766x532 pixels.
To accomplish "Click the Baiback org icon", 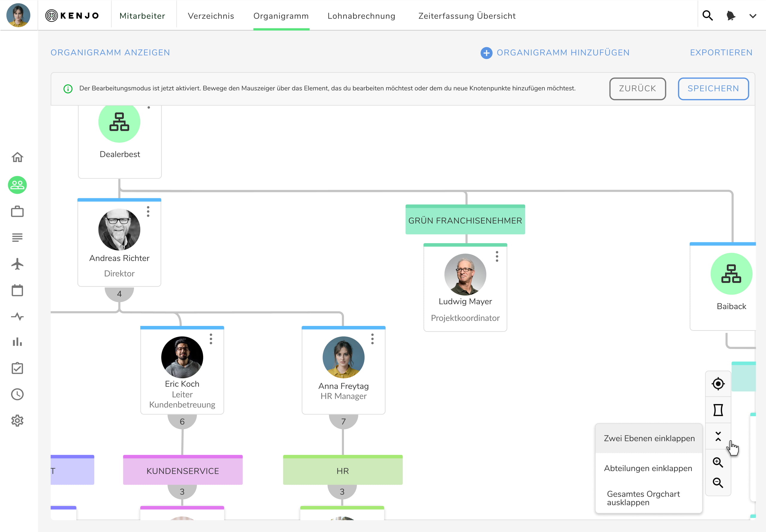I will tap(731, 274).
